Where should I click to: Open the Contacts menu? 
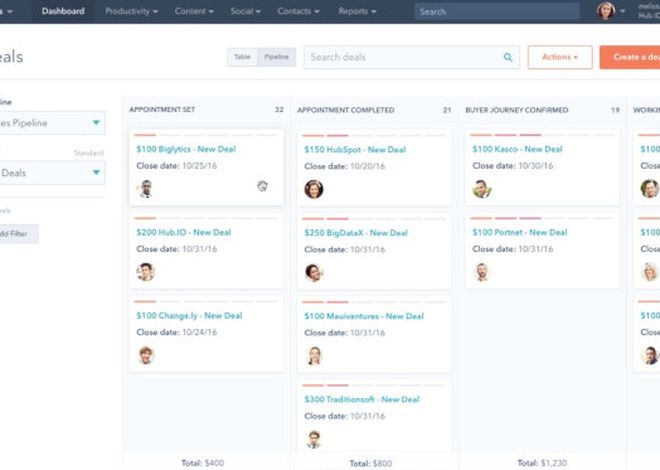(x=298, y=11)
